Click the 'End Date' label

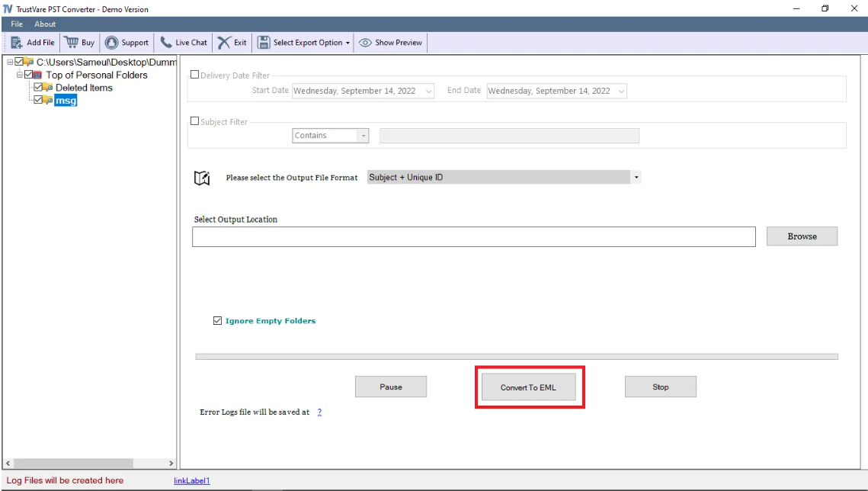(x=464, y=90)
